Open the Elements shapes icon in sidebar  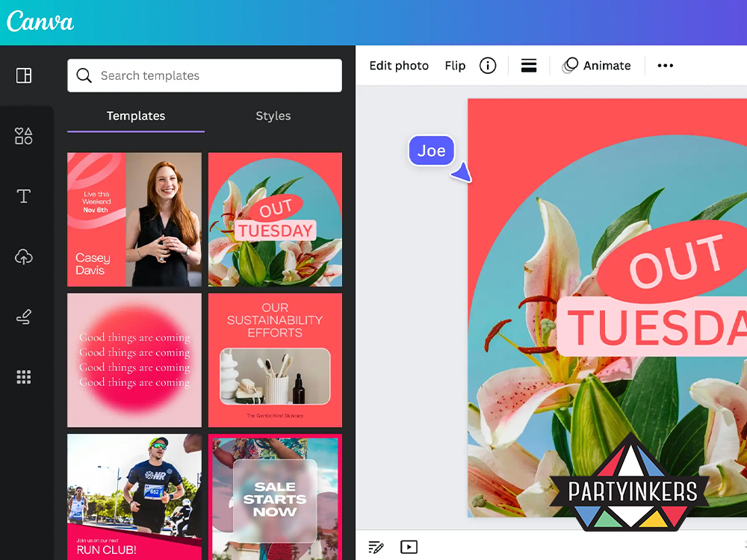tap(24, 136)
